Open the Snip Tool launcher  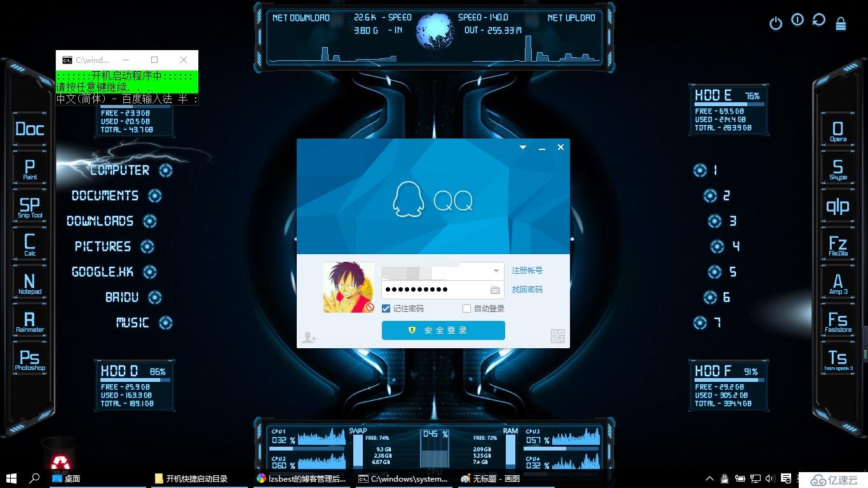click(30, 207)
